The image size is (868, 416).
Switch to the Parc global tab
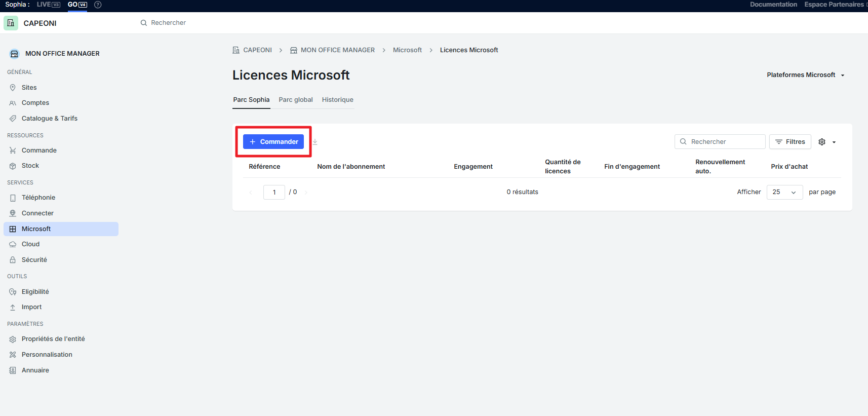pos(296,100)
